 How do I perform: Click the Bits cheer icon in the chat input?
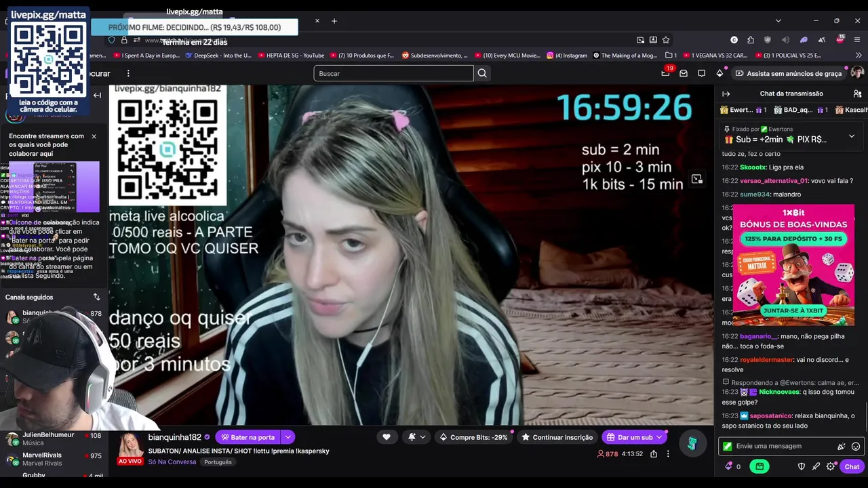(x=842, y=446)
